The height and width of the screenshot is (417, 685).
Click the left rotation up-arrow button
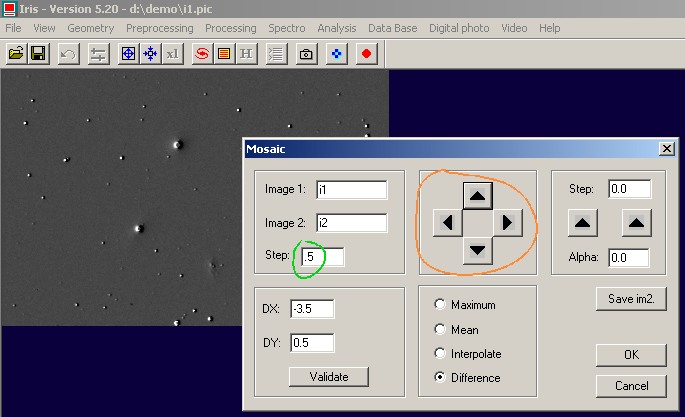[582, 223]
